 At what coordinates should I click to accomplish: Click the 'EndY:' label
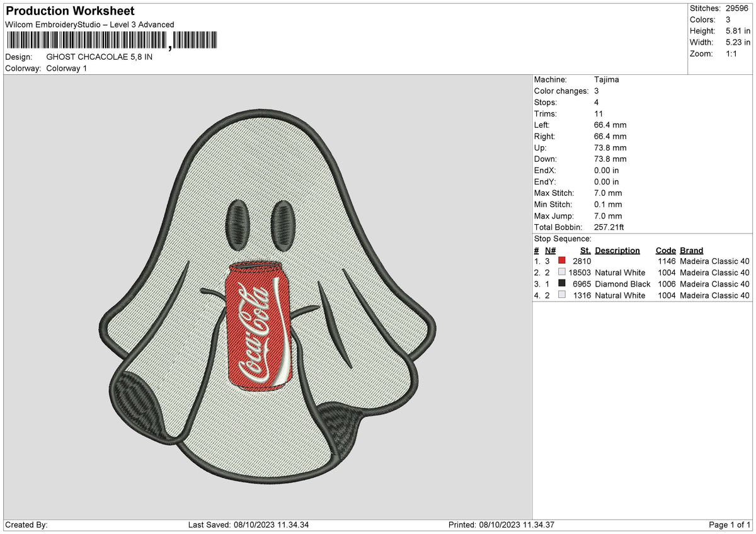pyautogui.click(x=545, y=181)
